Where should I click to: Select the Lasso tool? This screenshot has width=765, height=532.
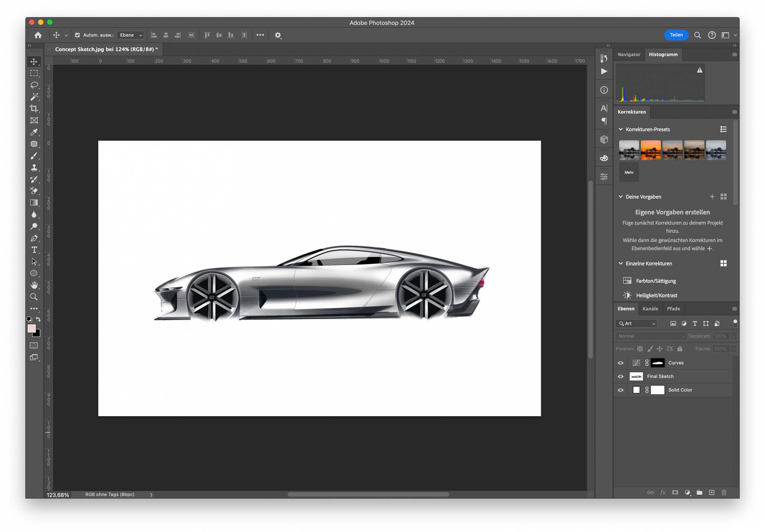(34, 85)
